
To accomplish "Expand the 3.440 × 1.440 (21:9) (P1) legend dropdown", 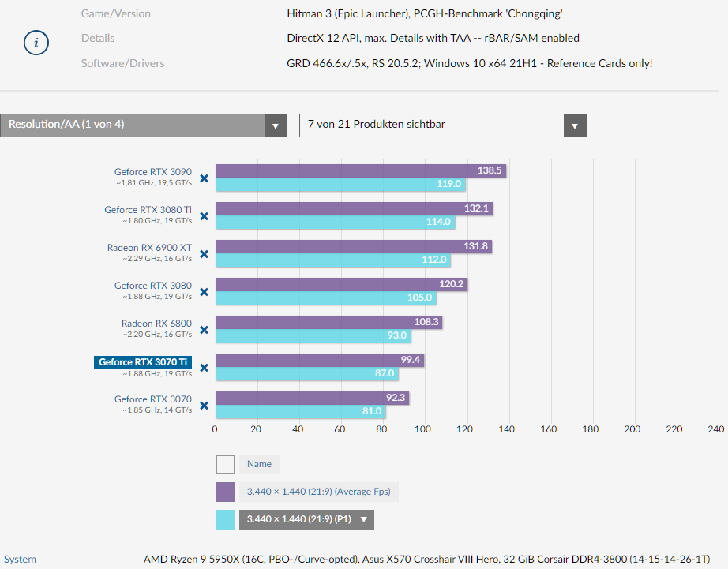I will tap(306, 519).
